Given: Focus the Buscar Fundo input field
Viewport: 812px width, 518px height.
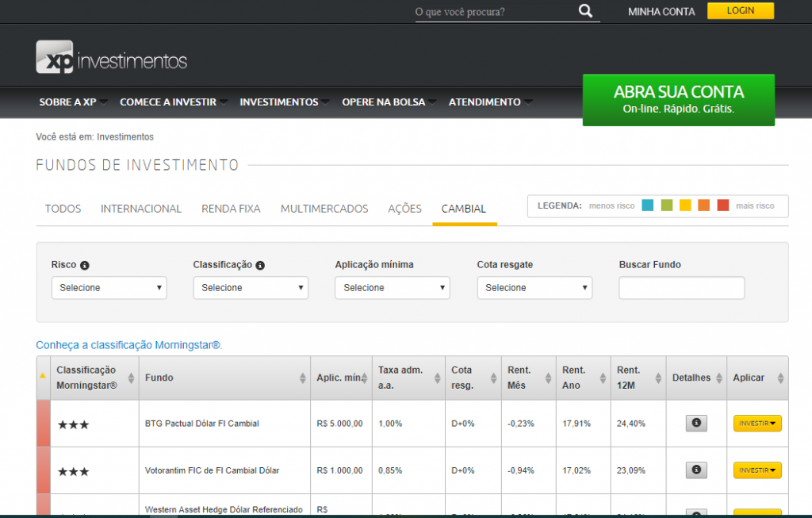Looking at the screenshot, I should point(681,288).
